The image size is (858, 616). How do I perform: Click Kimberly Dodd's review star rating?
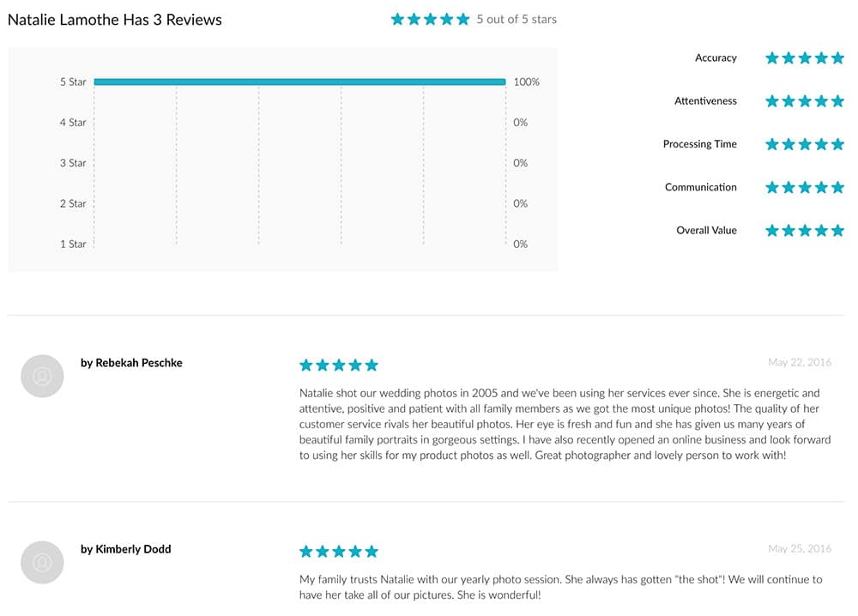click(x=339, y=551)
